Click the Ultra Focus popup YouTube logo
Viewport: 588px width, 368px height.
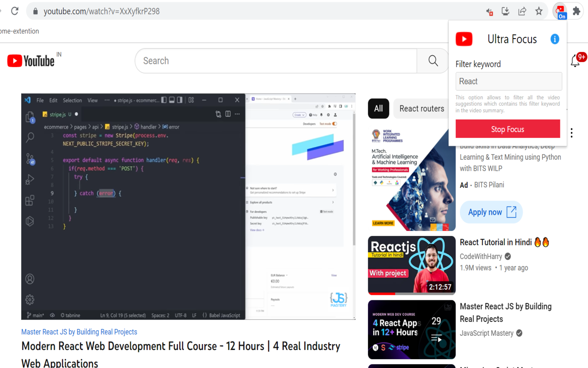point(464,39)
